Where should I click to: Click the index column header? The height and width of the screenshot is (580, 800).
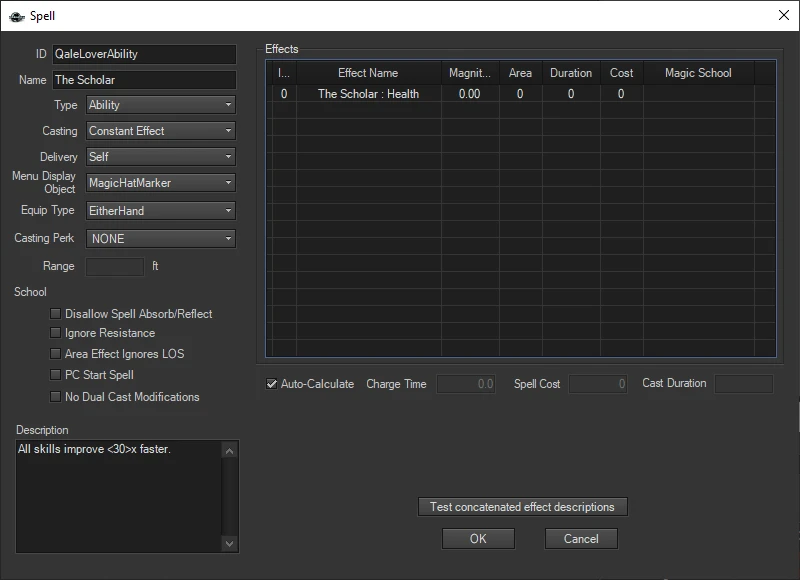point(284,73)
